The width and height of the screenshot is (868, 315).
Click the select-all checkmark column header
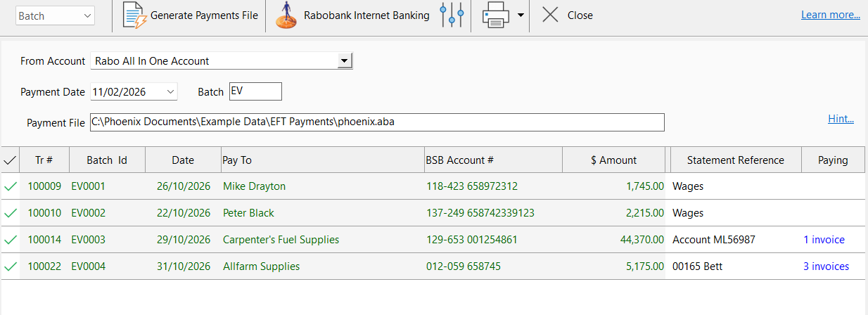coord(10,160)
